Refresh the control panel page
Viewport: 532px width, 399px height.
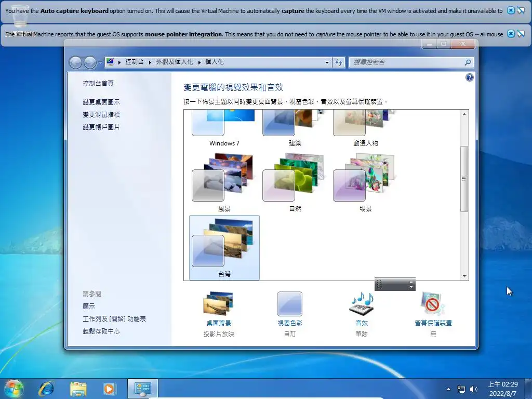[339, 62]
